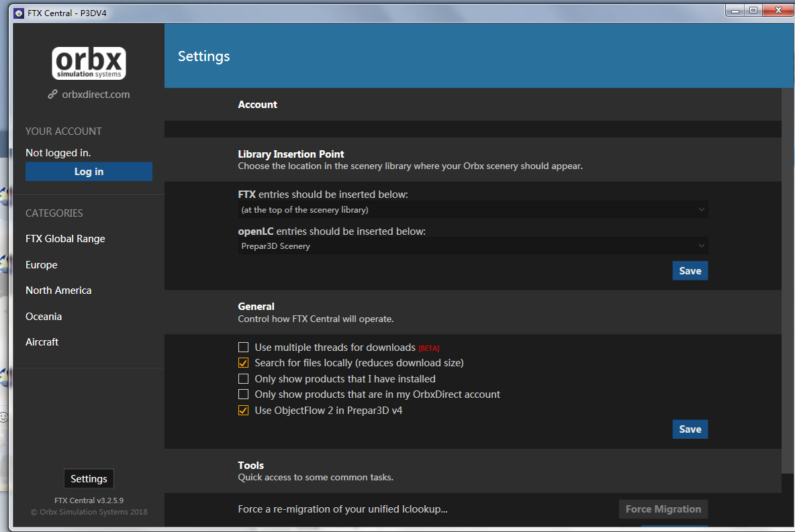This screenshot has height=532, width=795.
Task: Click the Tools section heading
Action: [x=251, y=466]
